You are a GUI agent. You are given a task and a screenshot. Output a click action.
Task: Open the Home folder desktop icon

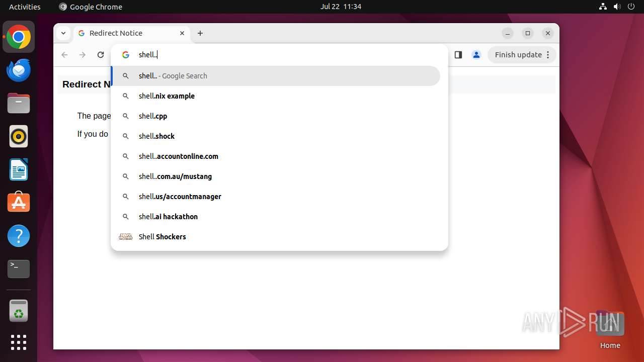[610, 329]
